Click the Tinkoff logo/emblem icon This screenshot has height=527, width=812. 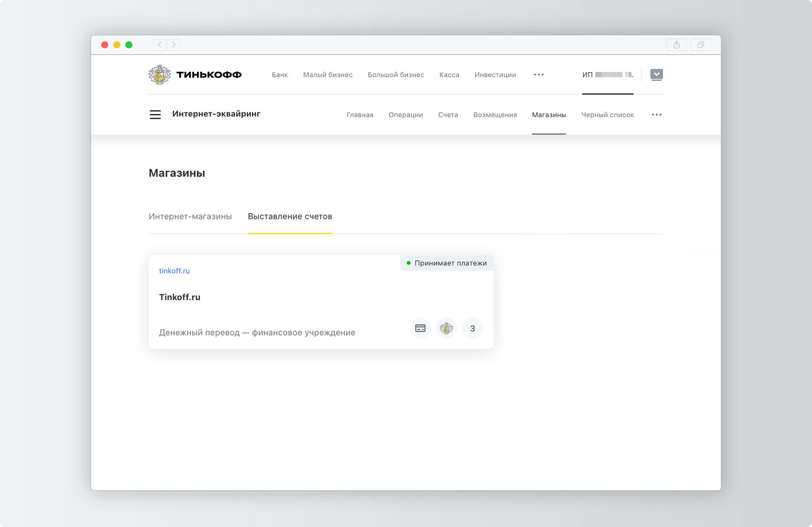pos(159,75)
